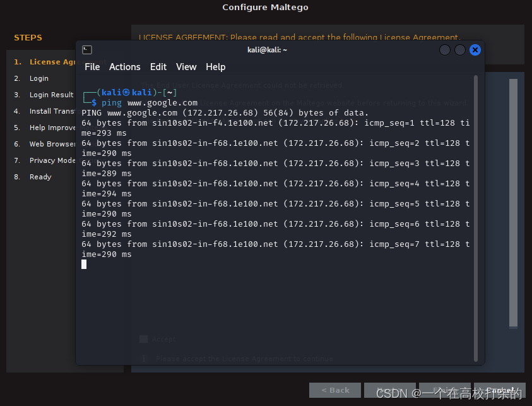Close the kali terminal window
This screenshot has height=406, width=532.
click(x=475, y=50)
